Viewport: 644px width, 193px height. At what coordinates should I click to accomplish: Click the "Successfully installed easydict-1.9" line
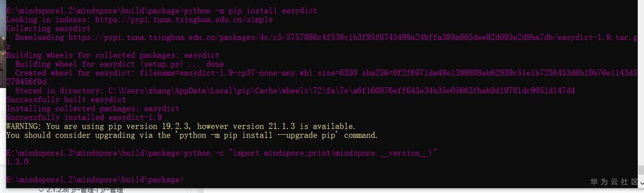[84, 117]
